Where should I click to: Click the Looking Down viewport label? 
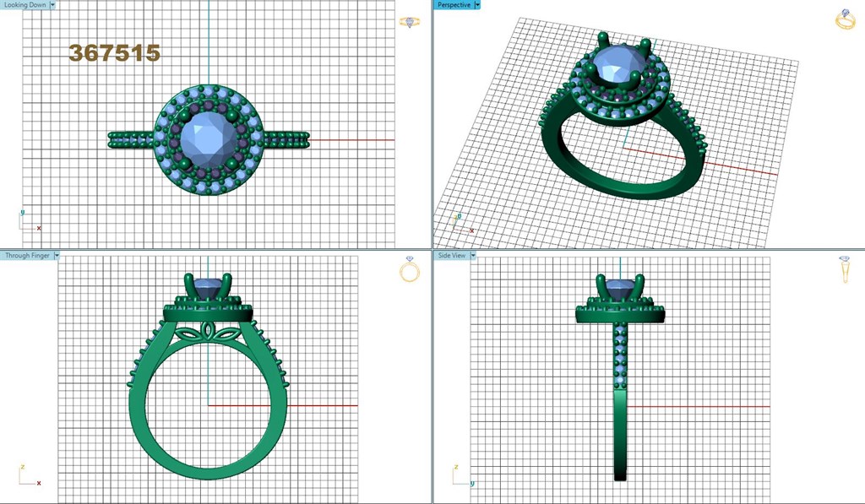coord(24,4)
